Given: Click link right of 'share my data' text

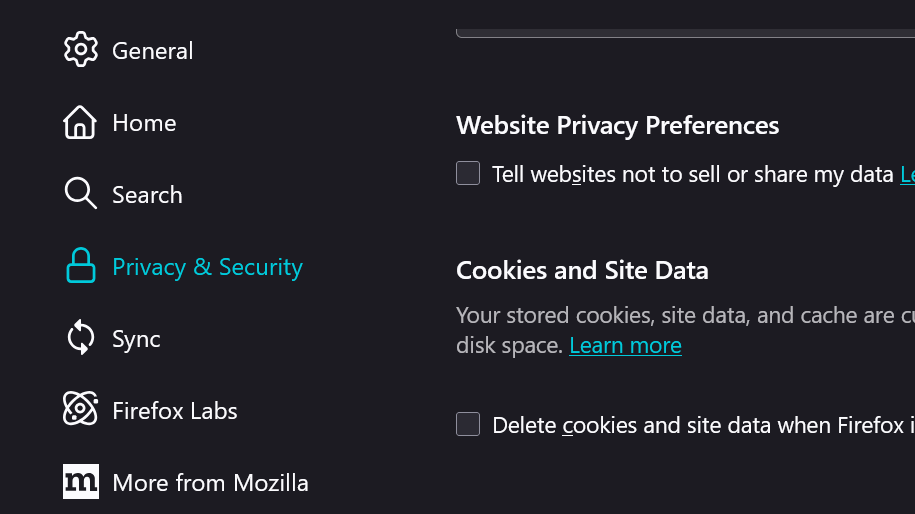Looking at the screenshot, I should point(907,175).
